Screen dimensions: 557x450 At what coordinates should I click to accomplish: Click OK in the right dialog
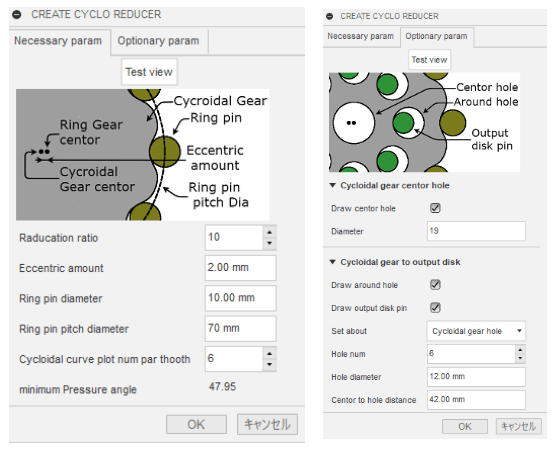[x=465, y=426]
